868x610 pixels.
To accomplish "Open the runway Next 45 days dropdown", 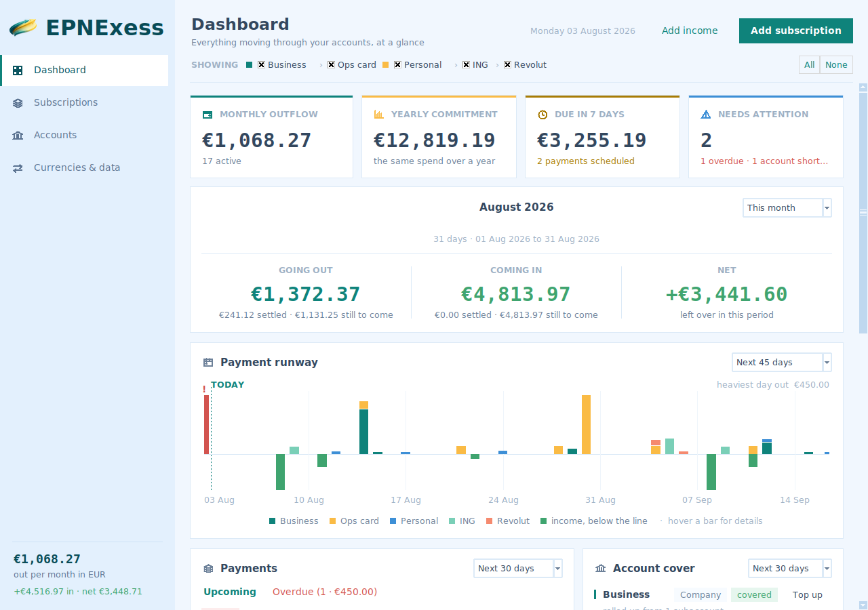I will [x=782, y=363].
